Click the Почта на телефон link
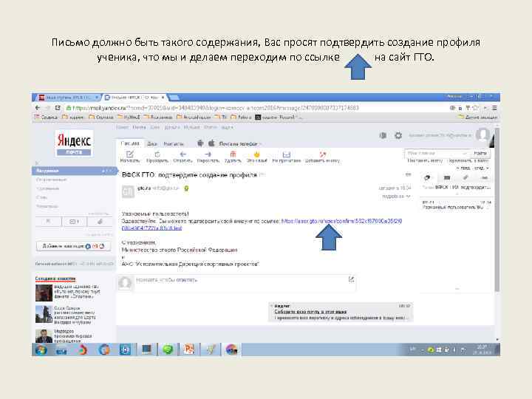The image size is (532, 399). (x=238, y=144)
